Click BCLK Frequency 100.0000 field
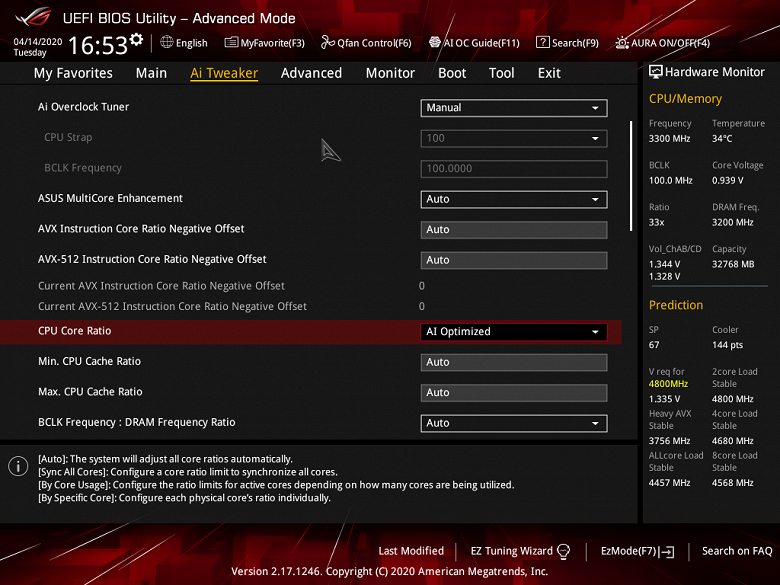The image size is (780, 585). point(514,169)
